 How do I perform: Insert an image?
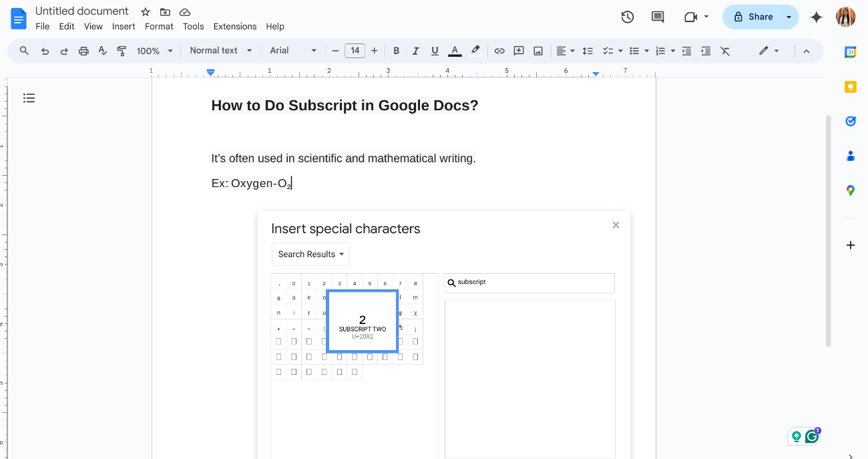point(538,50)
